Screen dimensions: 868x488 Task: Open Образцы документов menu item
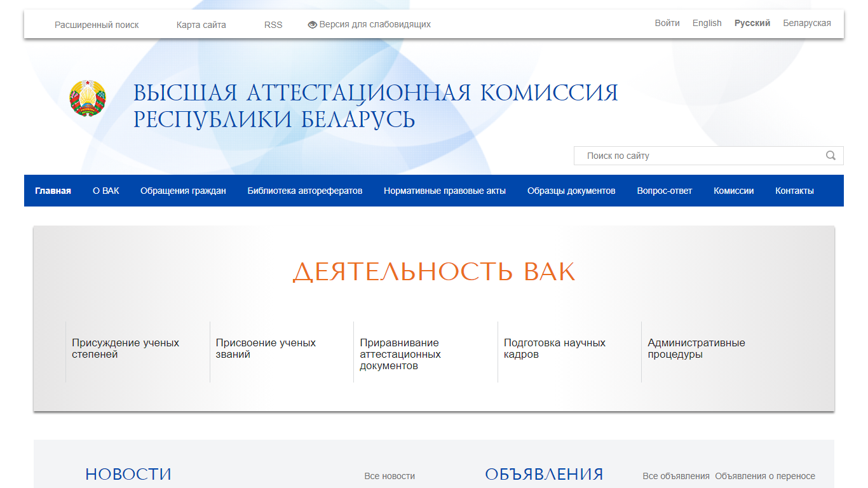click(571, 191)
